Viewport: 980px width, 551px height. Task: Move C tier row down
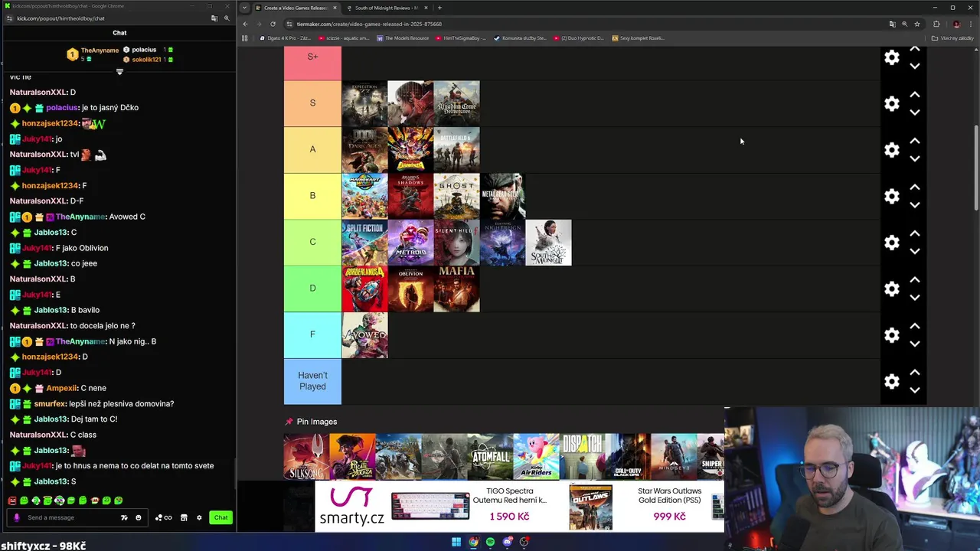pyautogui.click(x=914, y=251)
